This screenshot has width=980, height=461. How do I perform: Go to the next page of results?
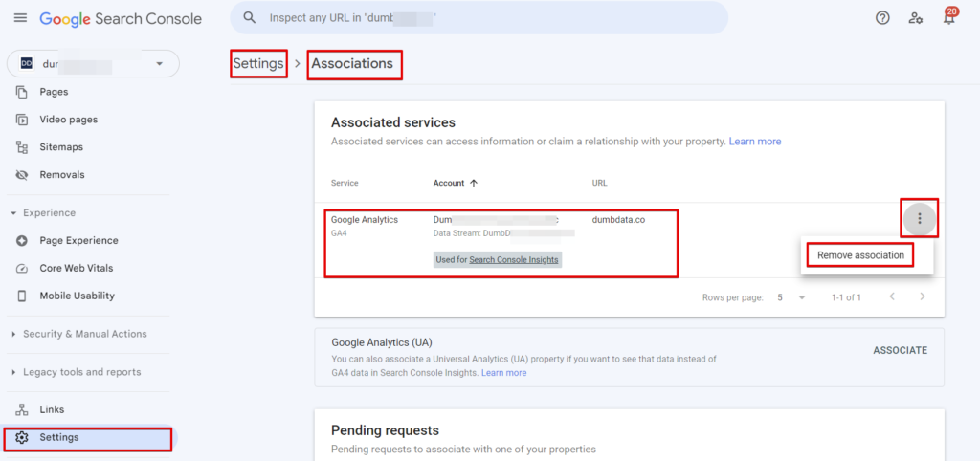coord(923,296)
